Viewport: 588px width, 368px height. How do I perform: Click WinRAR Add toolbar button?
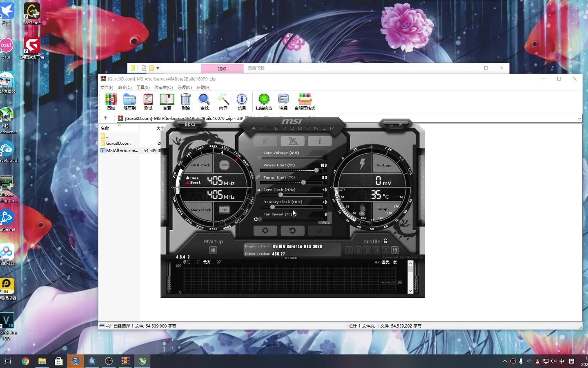[111, 102]
